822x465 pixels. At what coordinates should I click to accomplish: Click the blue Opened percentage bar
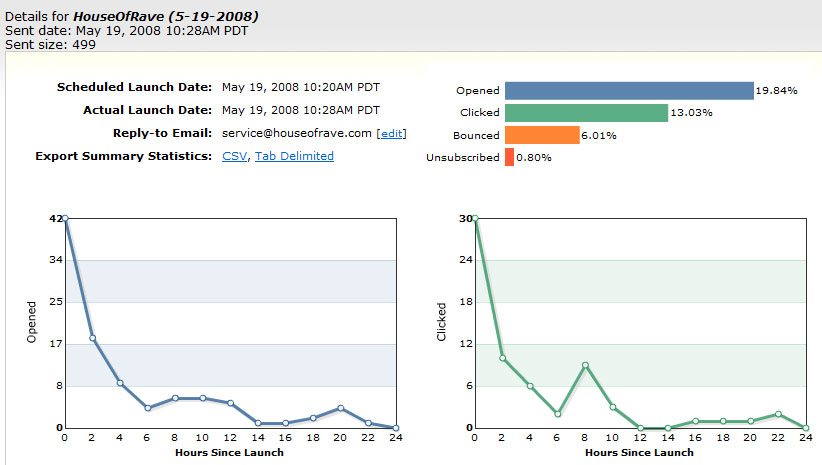[x=628, y=90]
